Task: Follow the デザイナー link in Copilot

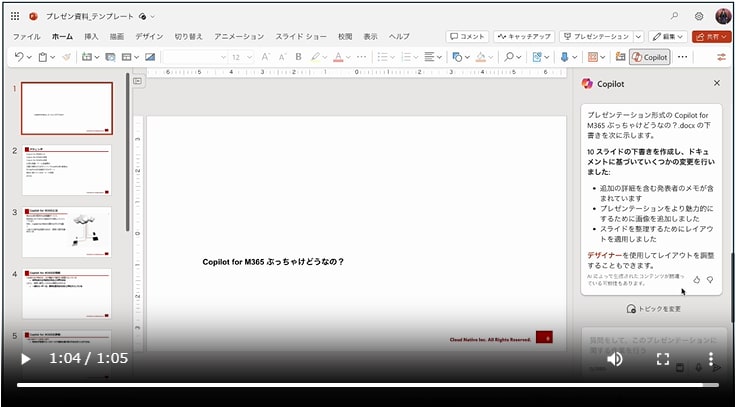Action: (x=604, y=255)
